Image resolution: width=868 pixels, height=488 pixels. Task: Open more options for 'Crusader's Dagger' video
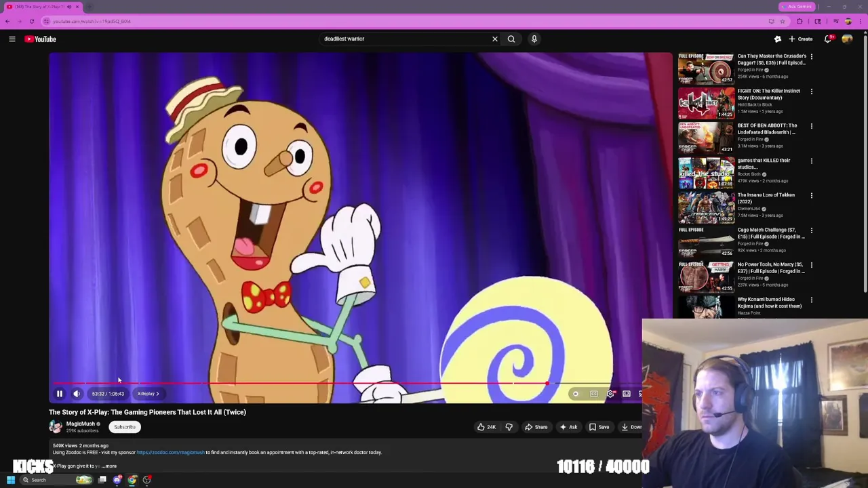click(x=812, y=57)
